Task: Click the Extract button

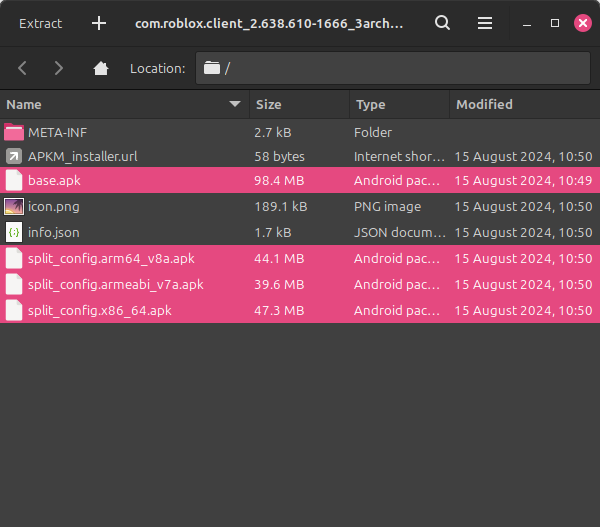Action: [40, 23]
